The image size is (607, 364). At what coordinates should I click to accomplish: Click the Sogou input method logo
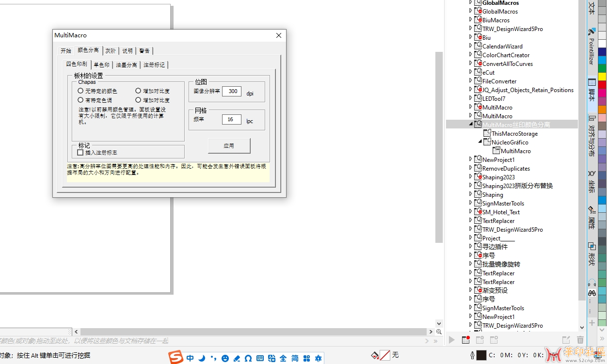[176, 358]
